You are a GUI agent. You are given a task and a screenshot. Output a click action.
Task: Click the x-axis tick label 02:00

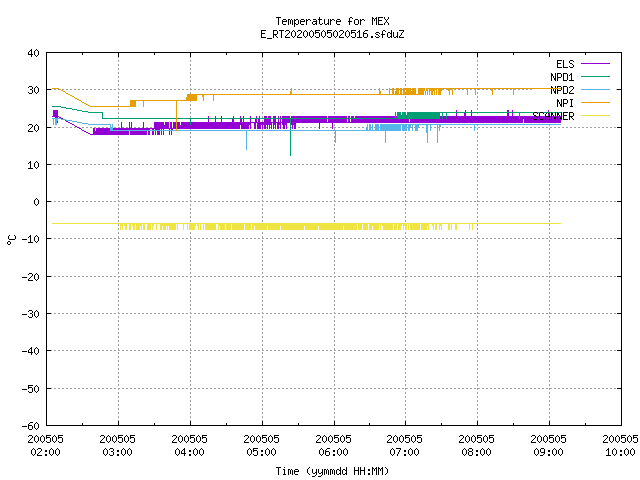[x=46, y=452]
